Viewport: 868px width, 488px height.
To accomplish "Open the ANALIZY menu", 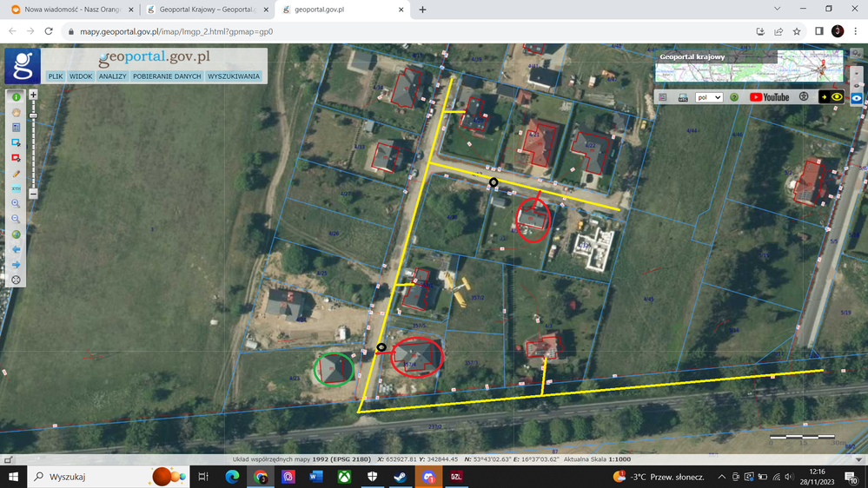I will [112, 76].
